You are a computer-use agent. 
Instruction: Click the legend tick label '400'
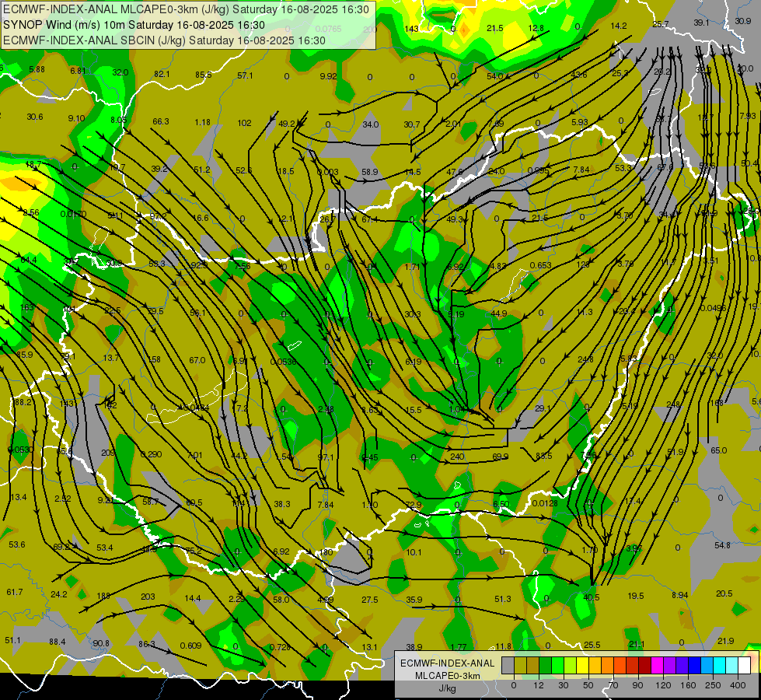click(x=737, y=685)
